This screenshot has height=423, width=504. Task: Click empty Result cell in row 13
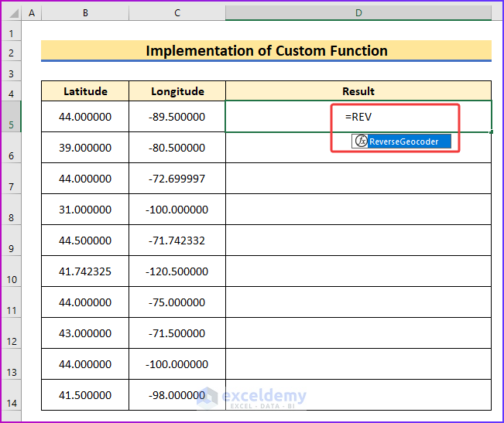tap(358, 364)
